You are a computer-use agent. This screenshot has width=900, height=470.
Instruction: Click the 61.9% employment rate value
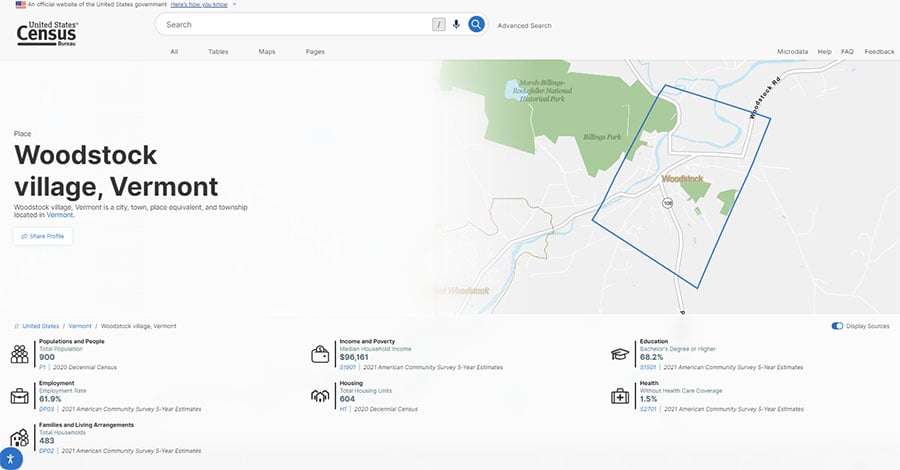coord(50,399)
